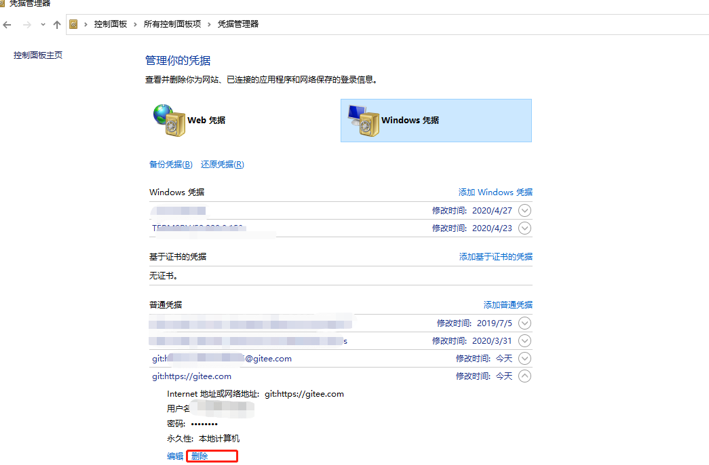Expand credential modified 2020/3/31

[x=525, y=341]
